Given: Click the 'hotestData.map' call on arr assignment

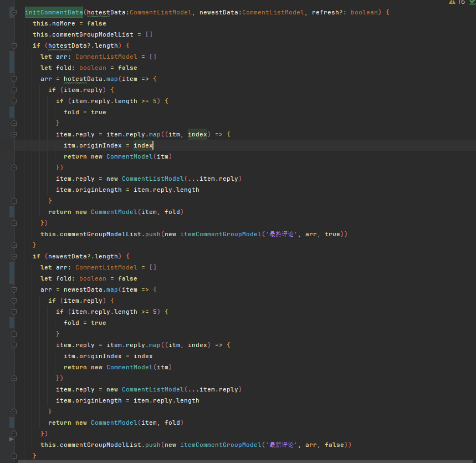Looking at the screenshot, I should pyautogui.click(x=90, y=79).
